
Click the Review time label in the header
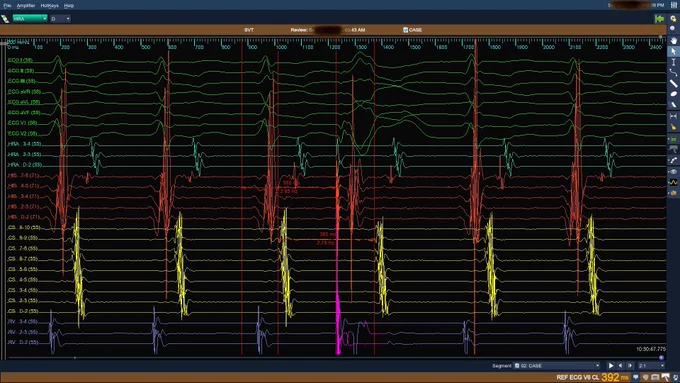tap(328, 30)
